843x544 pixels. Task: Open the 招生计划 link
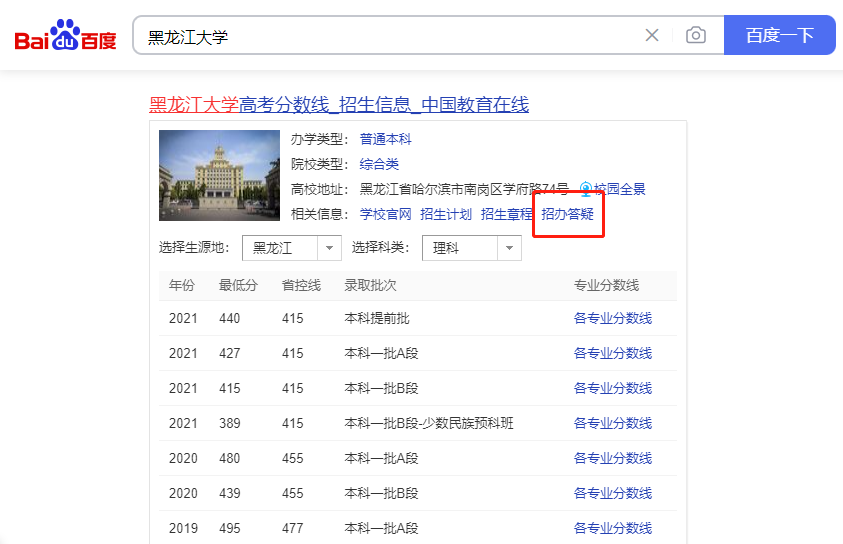coord(446,214)
